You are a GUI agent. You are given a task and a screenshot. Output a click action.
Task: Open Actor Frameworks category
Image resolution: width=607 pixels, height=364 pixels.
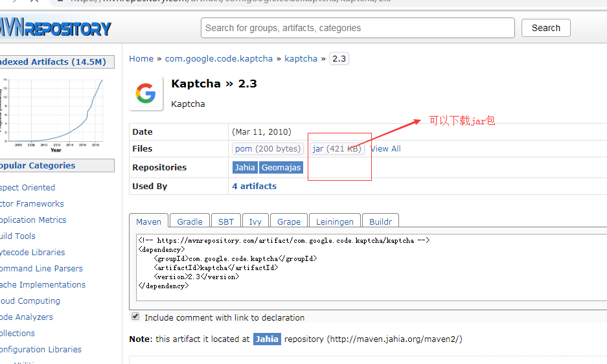[32, 203]
